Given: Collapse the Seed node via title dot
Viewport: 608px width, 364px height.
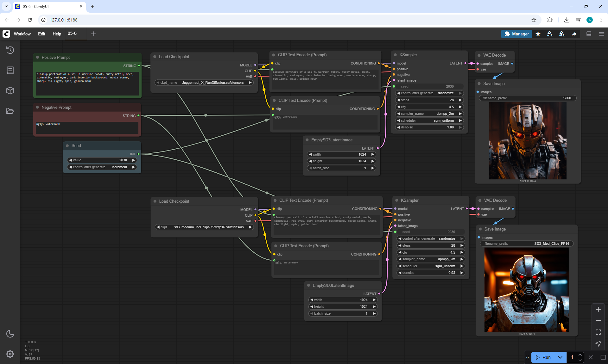Looking at the screenshot, I should click(x=67, y=145).
